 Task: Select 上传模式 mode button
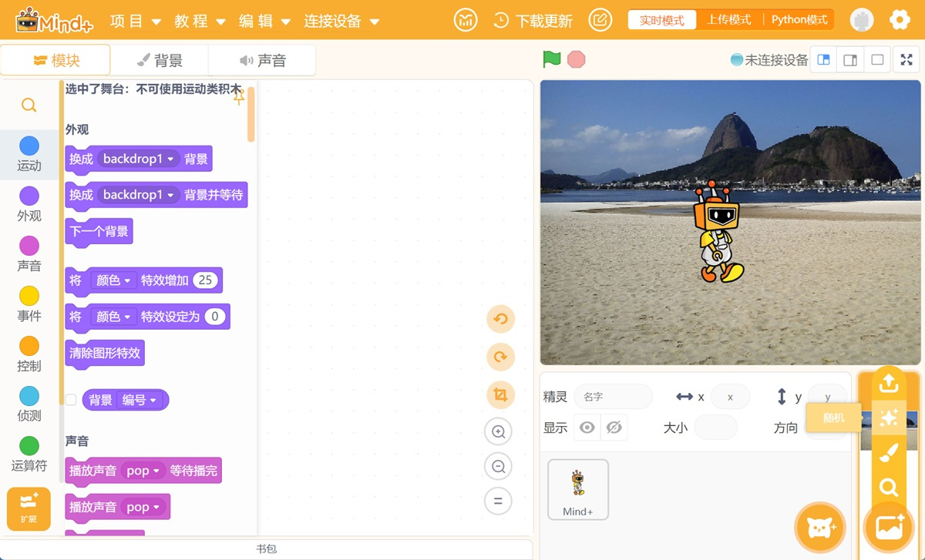click(728, 20)
